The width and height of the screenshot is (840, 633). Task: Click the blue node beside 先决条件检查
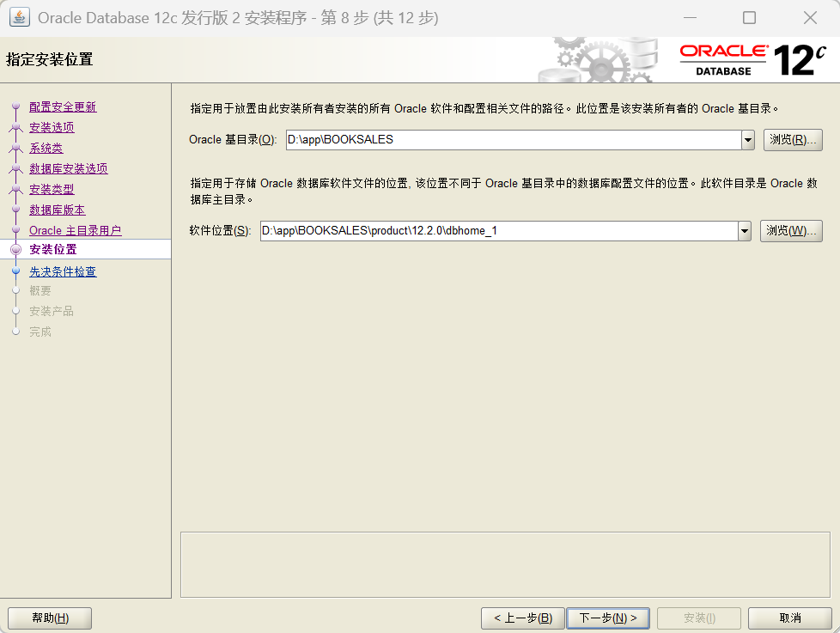pos(16,271)
